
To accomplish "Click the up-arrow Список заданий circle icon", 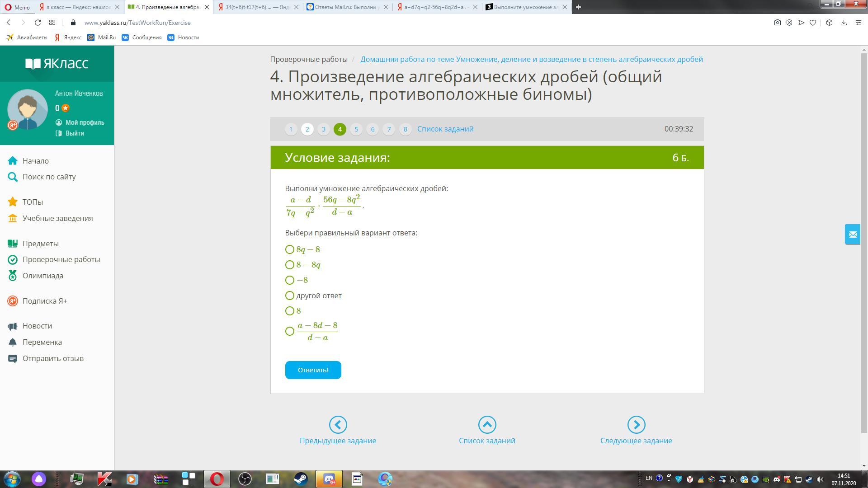I will (x=487, y=425).
